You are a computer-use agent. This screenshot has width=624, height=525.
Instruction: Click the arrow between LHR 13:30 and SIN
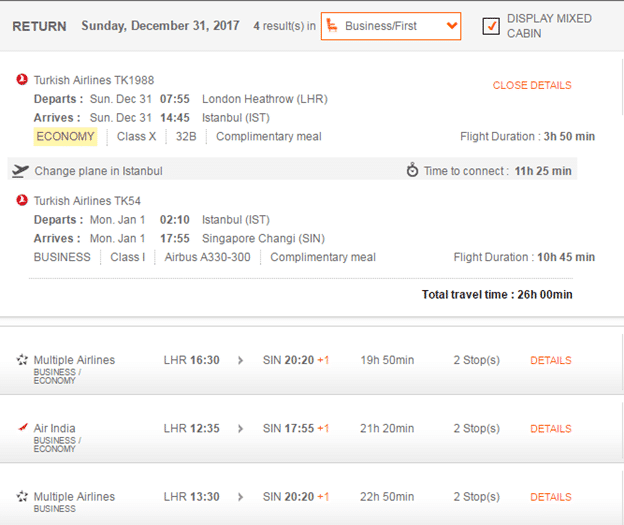tap(240, 497)
